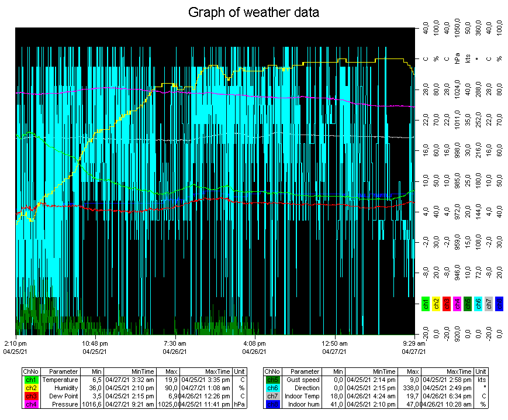Image resolution: width=508 pixels, height=420 pixels.
Task: Click the 12:50 am 04/27/21 time axis label
Action: coord(335,347)
